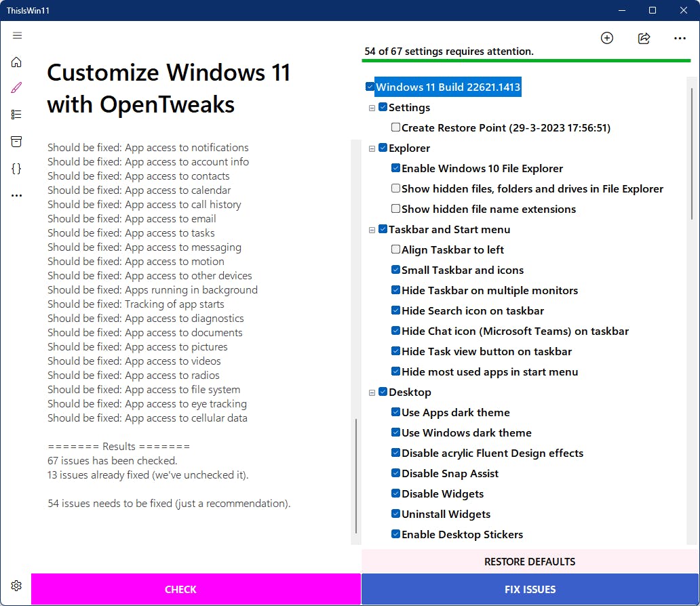Uncheck Use Apps dark theme
Screen dimensions: 700x606
pyautogui.click(x=395, y=412)
